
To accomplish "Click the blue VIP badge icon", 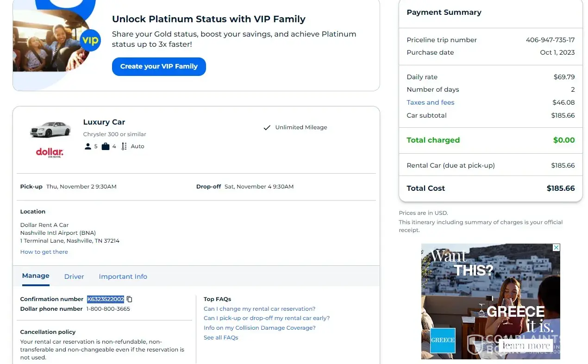I will (x=90, y=40).
